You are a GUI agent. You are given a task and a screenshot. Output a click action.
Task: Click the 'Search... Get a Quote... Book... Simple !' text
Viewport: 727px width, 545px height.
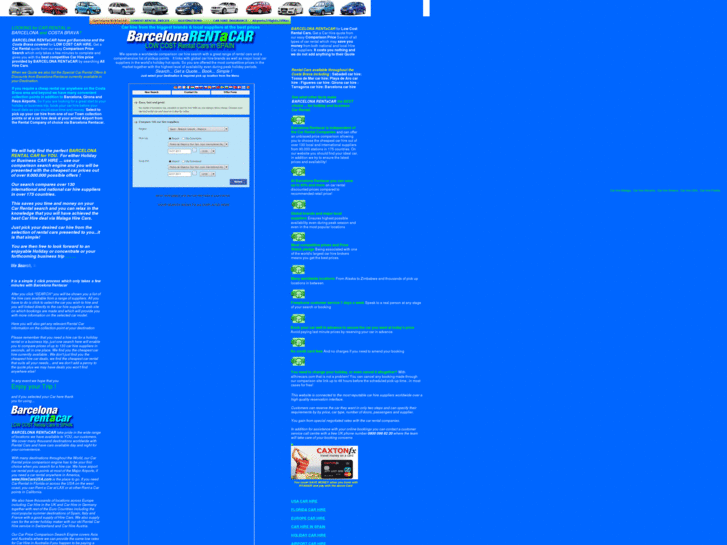click(193, 71)
